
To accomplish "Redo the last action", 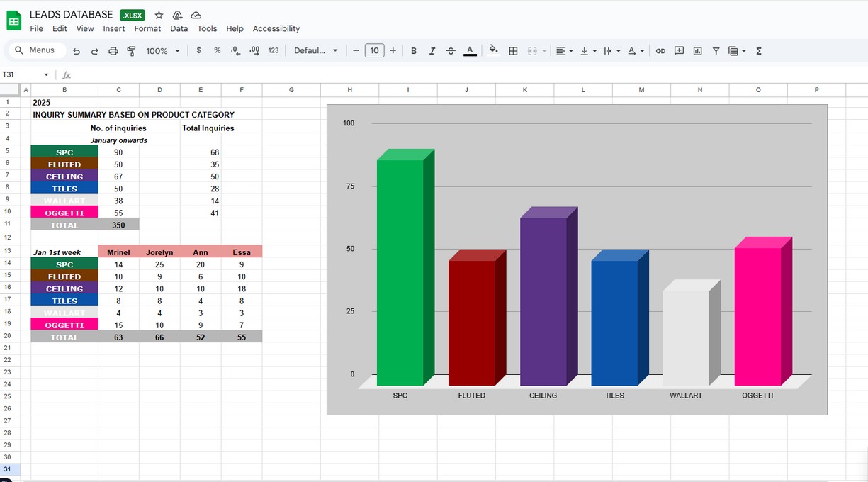I will [x=94, y=51].
